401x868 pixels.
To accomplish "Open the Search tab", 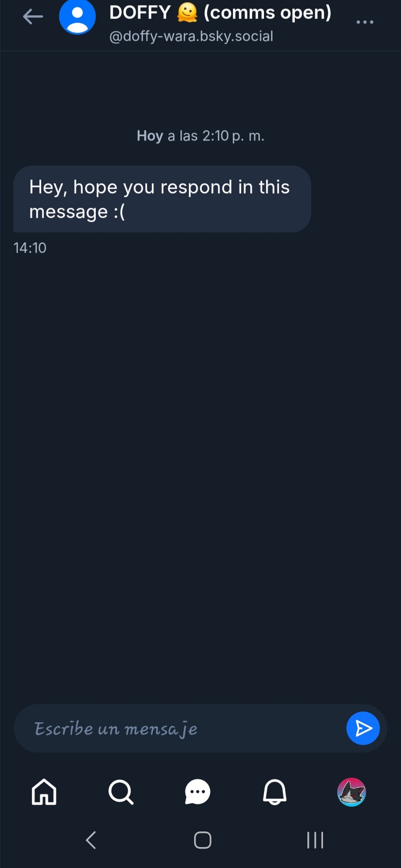I will 121,792.
